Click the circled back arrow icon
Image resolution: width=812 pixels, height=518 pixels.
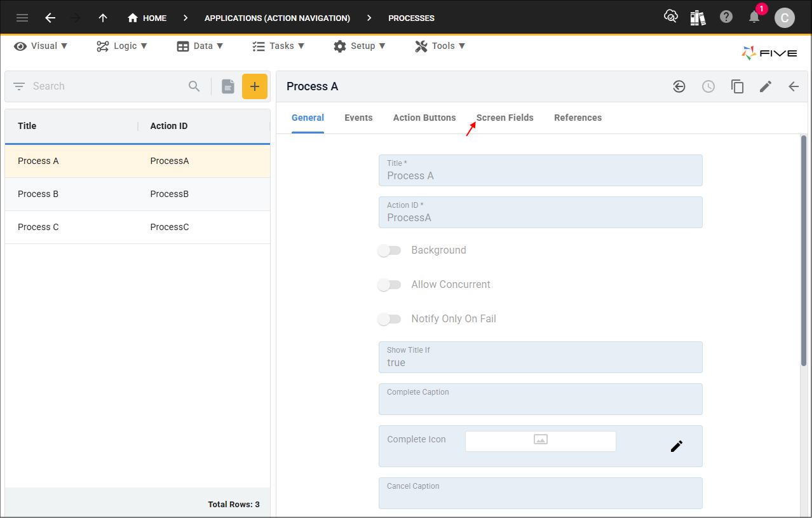679,86
